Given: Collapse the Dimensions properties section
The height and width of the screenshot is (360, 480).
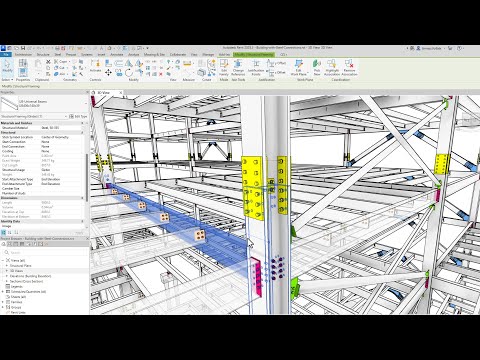Looking at the screenshot, I should point(83,198).
